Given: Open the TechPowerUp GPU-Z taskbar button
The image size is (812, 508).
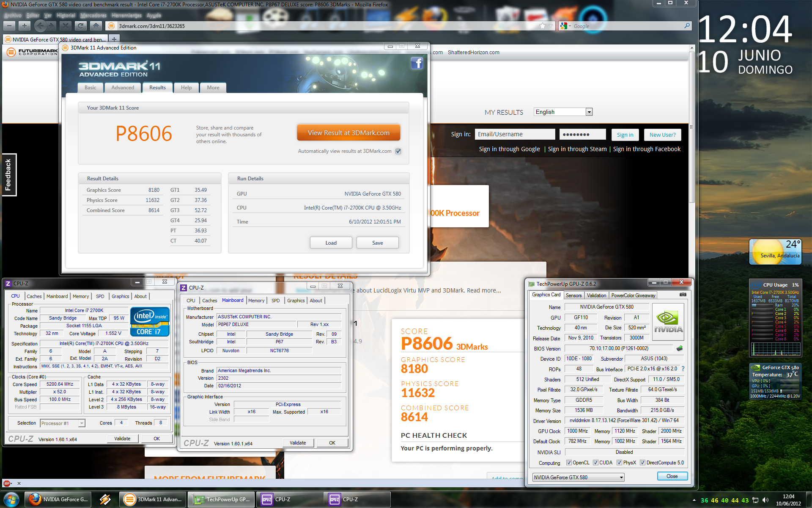Looking at the screenshot, I should [222, 500].
